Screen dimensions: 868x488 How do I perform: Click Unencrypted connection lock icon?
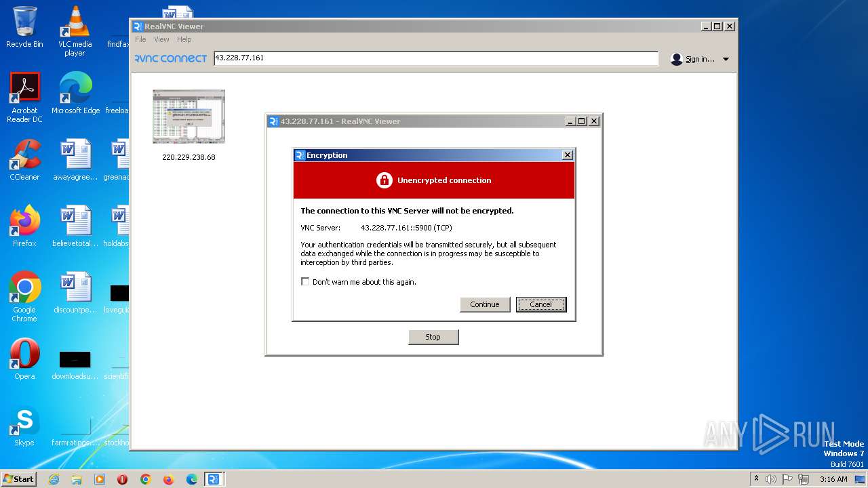[x=384, y=180]
